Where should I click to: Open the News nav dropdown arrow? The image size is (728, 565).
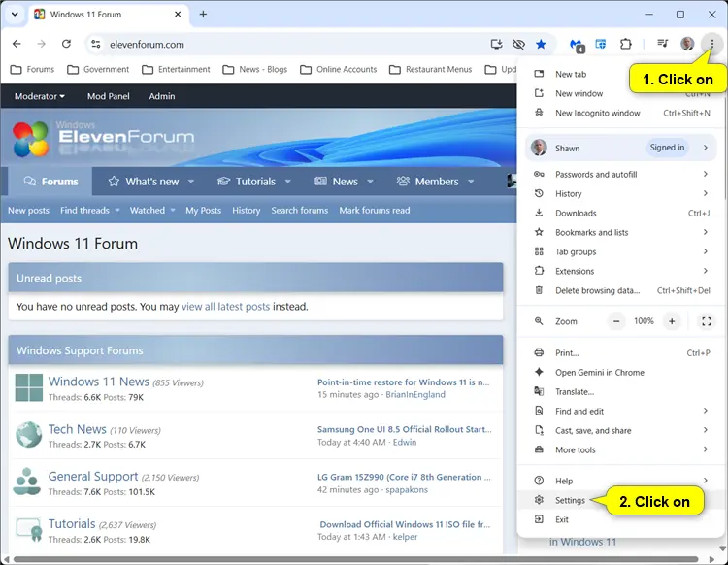[370, 182]
